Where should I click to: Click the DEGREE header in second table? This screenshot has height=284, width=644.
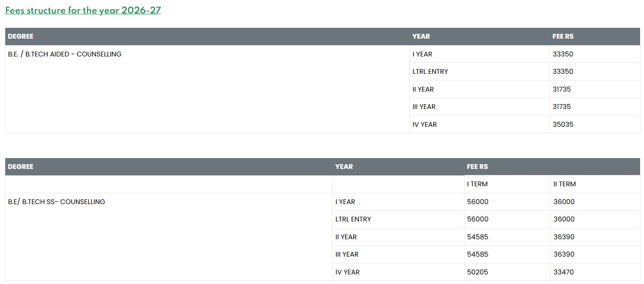click(20, 167)
